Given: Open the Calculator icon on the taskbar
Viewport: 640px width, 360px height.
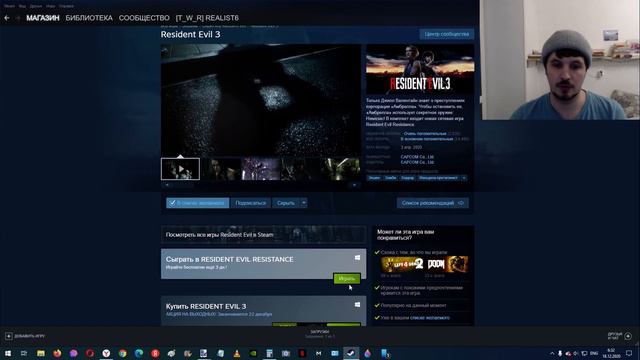Looking at the screenshot, I should [269, 353].
